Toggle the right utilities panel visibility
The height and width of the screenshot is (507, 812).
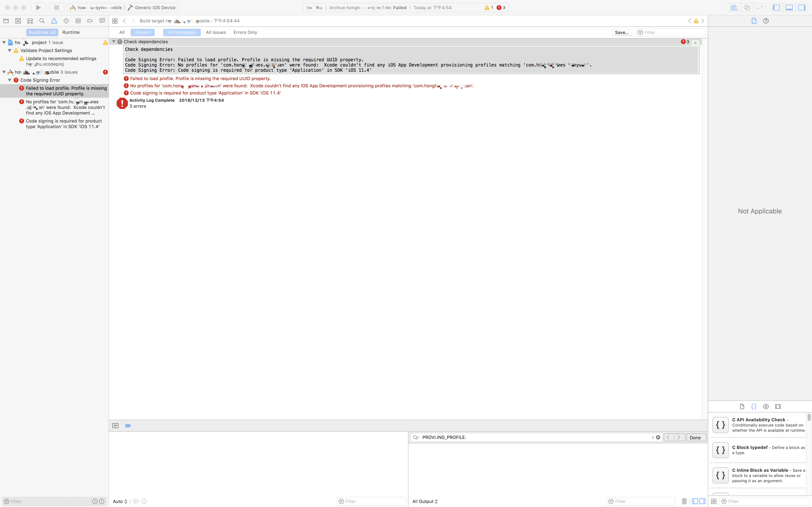click(x=802, y=7)
